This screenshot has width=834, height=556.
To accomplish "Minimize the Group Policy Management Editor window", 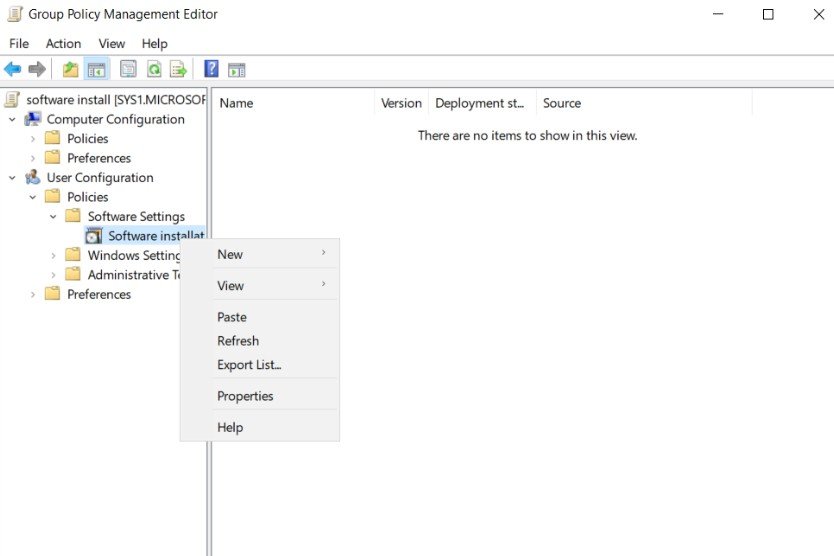I will pyautogui.click(x=718, y=14).
